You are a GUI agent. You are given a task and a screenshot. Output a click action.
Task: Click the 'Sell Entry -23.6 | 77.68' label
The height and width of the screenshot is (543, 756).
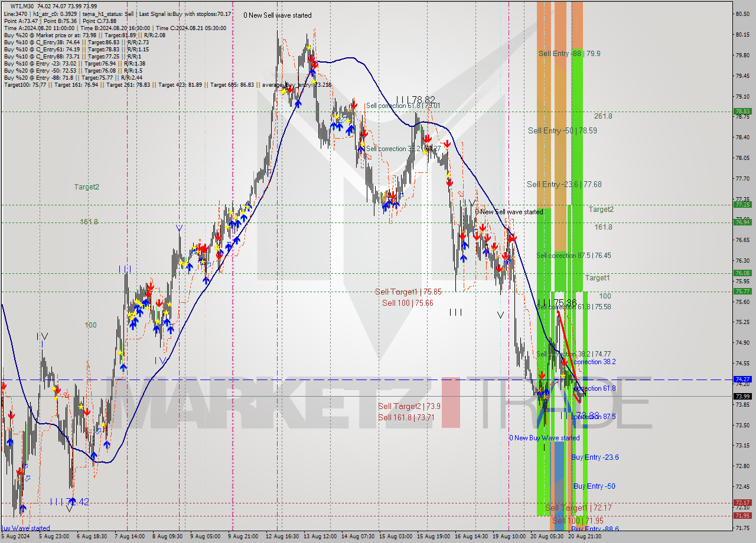pyautogui.click(x=564, y=185)
